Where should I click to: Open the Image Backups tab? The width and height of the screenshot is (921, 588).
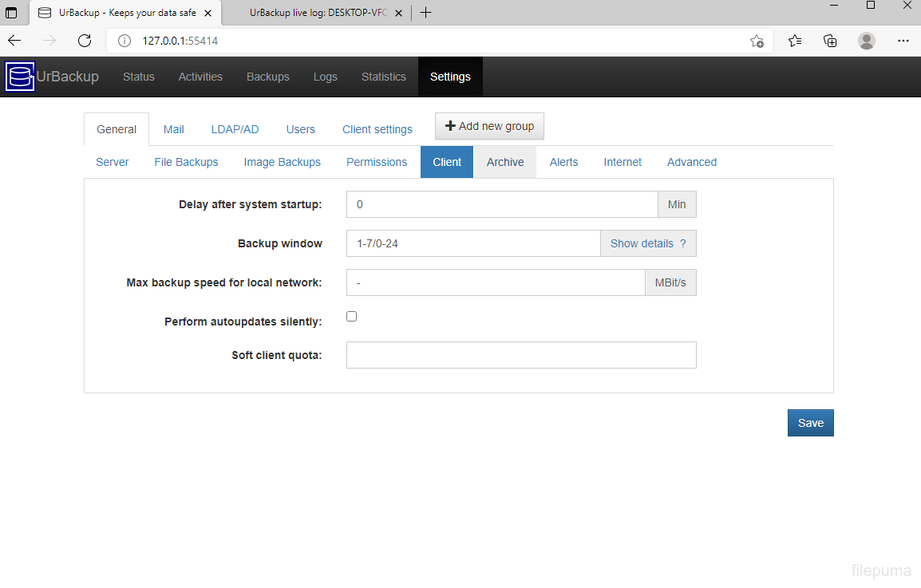[282, 162]
